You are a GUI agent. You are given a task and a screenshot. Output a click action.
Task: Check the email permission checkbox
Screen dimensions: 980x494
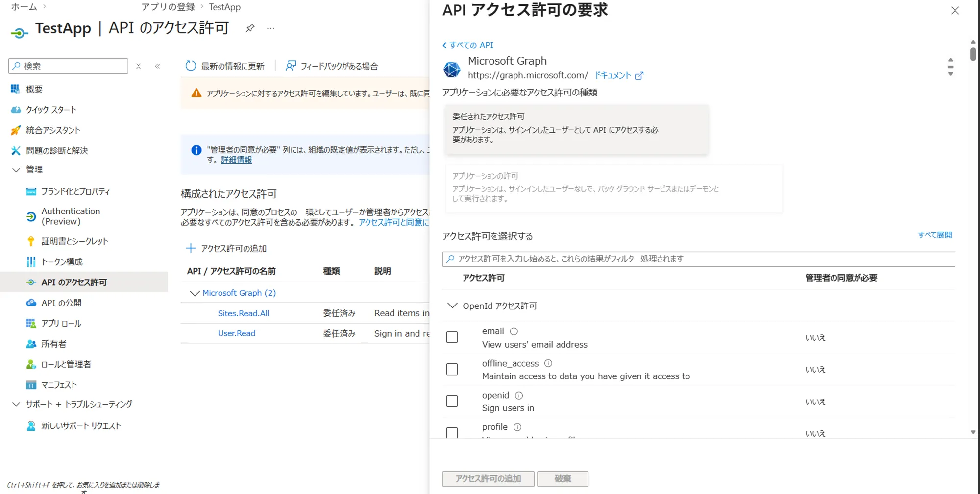point(452,337)
